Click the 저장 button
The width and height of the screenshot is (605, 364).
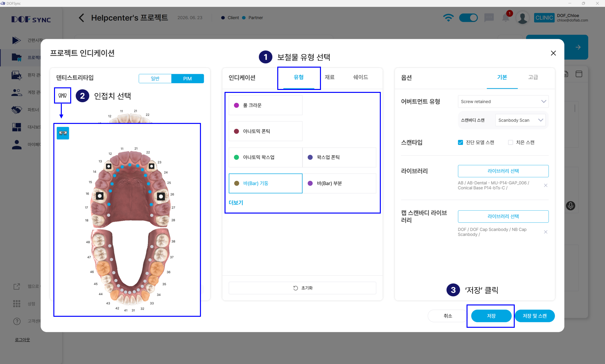[x=491, y=316]
